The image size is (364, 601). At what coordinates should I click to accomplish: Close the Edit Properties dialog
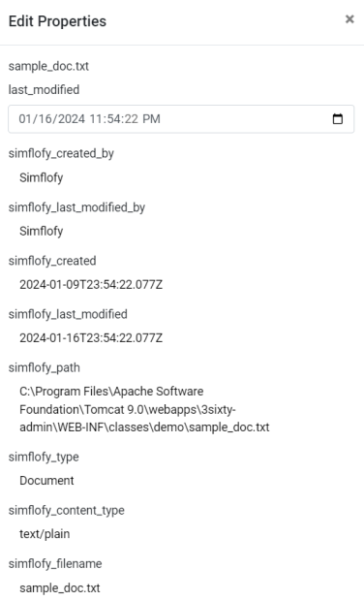coord(349,19)
